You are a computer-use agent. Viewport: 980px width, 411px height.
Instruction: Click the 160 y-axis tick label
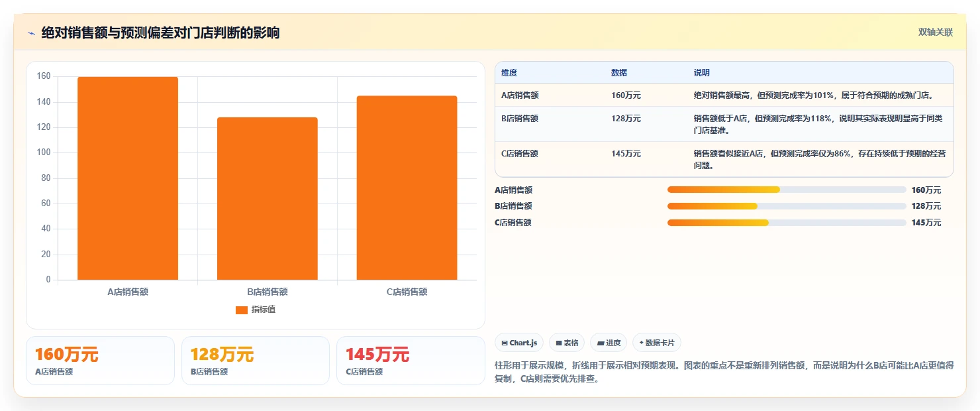coord(44,76)
